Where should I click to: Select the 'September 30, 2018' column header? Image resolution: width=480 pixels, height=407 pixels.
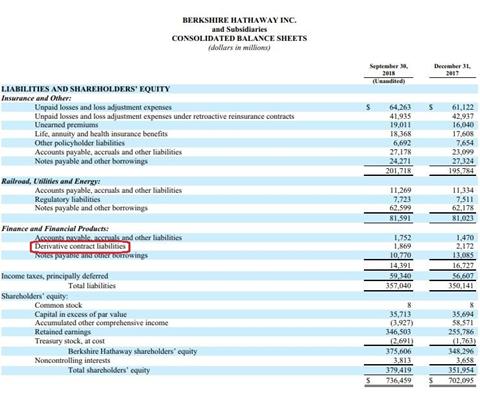(x=388, y=69)
